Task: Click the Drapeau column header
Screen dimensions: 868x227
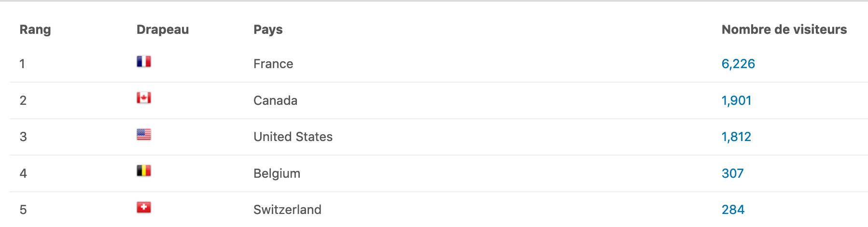Action: coord(163,29)
